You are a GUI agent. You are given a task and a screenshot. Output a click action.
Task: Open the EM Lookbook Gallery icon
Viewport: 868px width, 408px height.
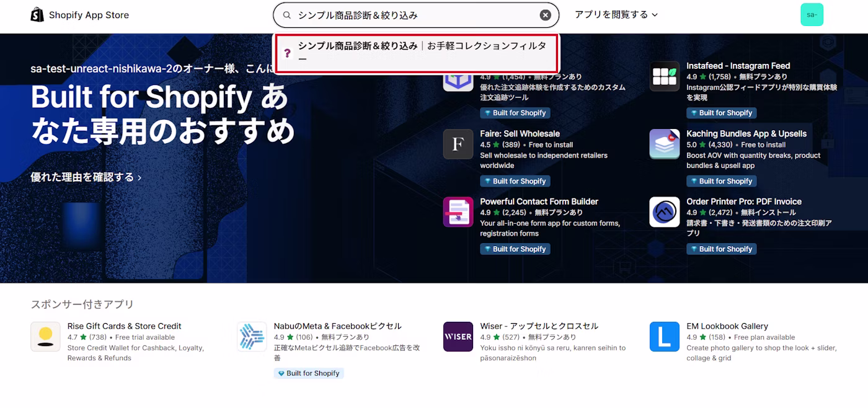tap(665, 337)
